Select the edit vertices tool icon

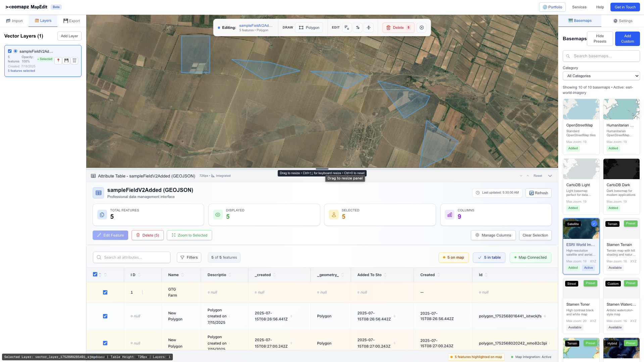[x=347, y=28]
